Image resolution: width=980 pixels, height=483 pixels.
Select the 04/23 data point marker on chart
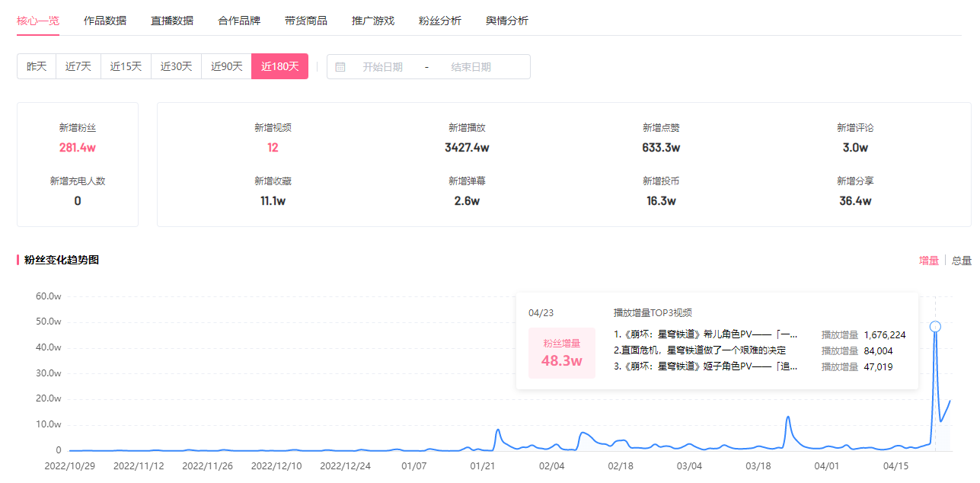[935, 327]
